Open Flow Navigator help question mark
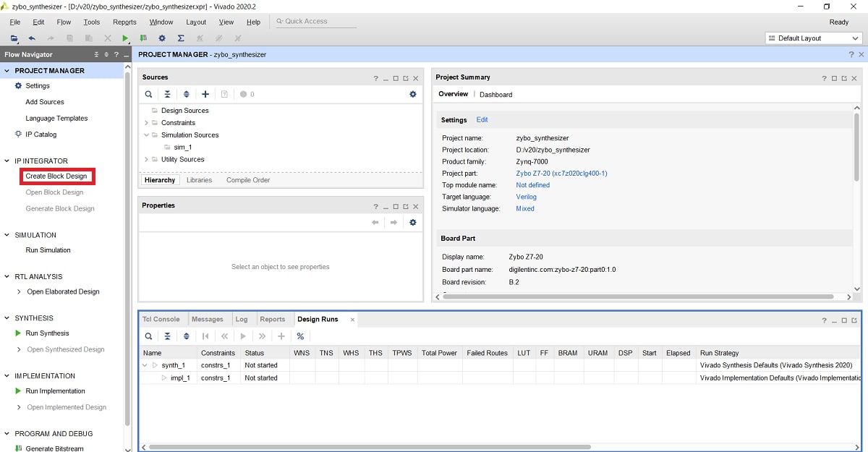This screenshot has width=868, height=452. point(116,55)
